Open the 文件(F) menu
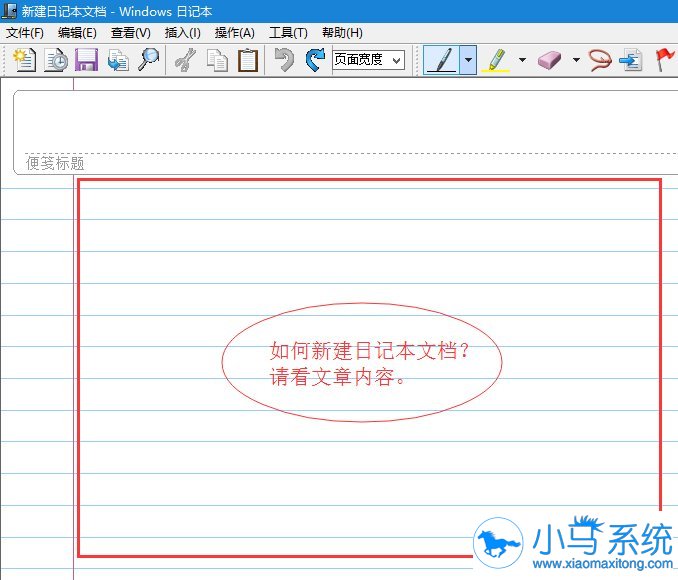 coord(25,33)
